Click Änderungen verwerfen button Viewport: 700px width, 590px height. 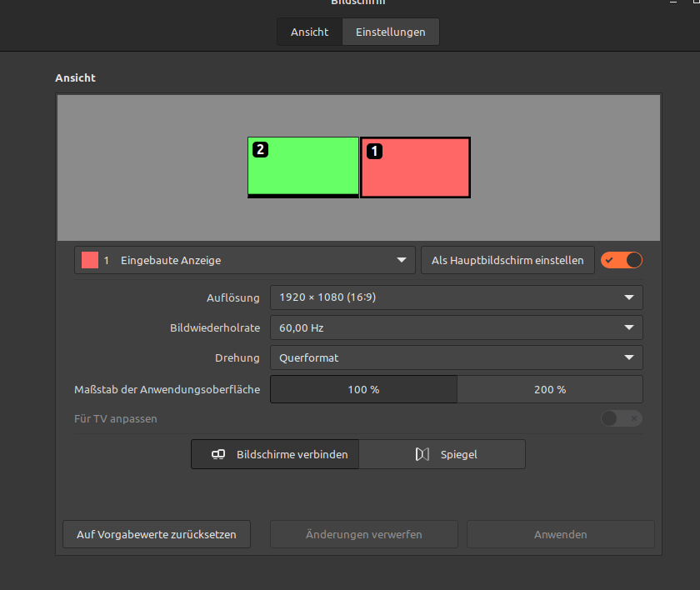(x=364, y=534)
